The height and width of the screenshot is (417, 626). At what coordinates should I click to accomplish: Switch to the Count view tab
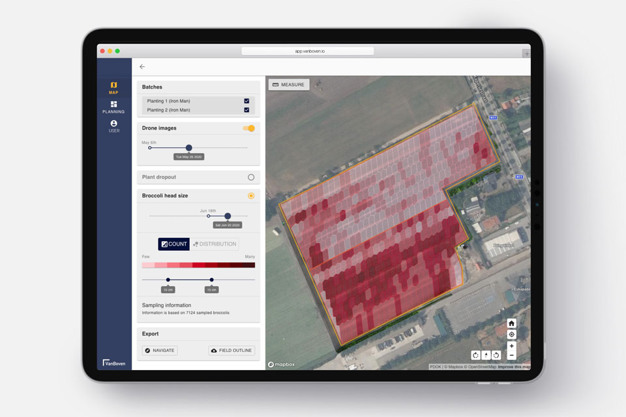click(x=174, y=244)
